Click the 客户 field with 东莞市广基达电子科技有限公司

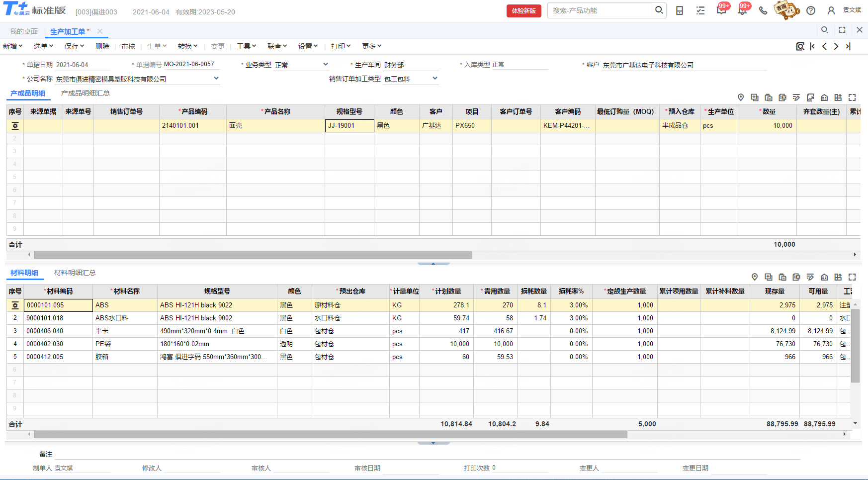pyautogui.click(x=684, y=65)
